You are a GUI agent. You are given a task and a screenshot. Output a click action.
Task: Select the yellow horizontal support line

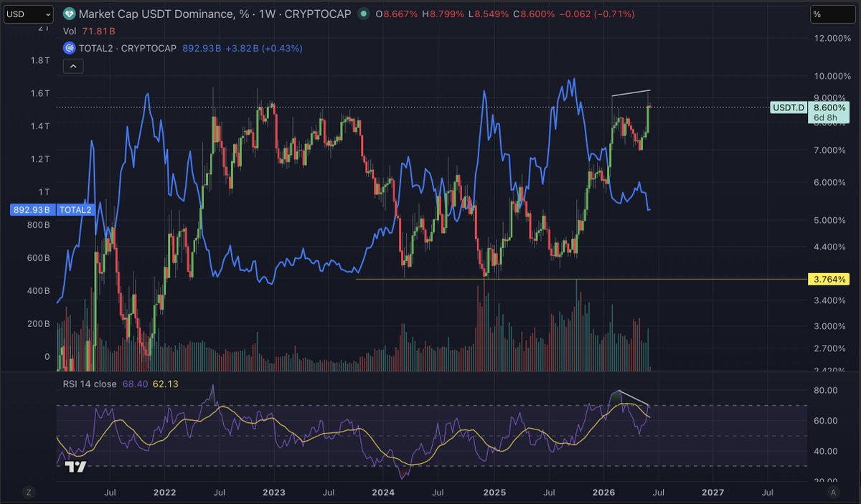[581, 279]
